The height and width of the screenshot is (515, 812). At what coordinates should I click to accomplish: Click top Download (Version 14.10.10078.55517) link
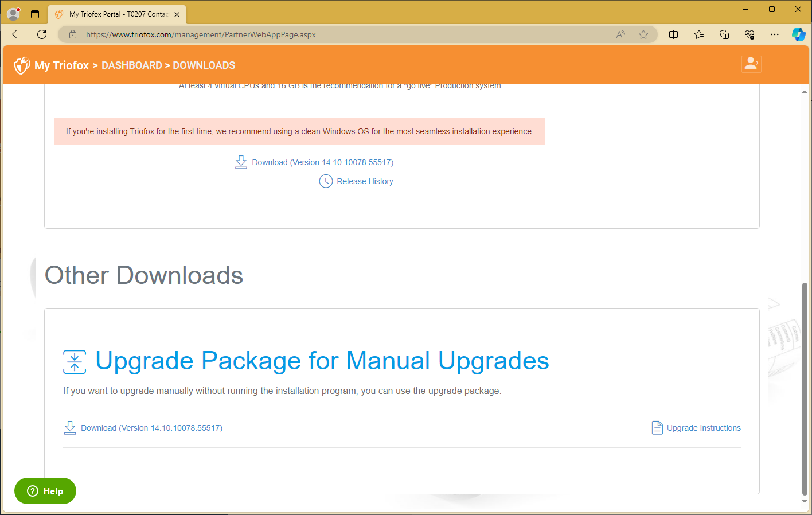[x=323, y=162]
